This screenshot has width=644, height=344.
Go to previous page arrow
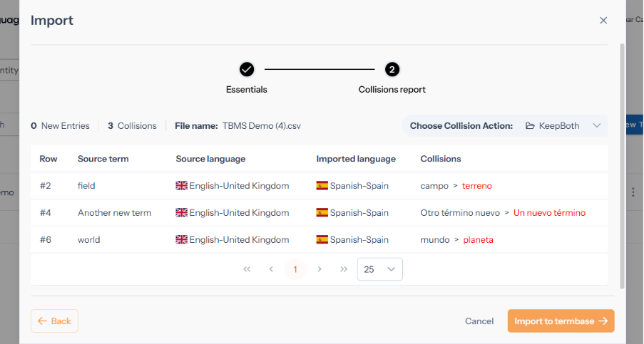point(271,269)
